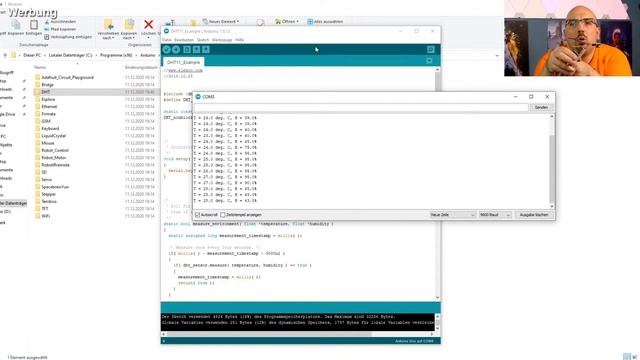Open Serial Monitor via magnifier icon
Viewport: 640px width, 360px height.
(431, 49)
